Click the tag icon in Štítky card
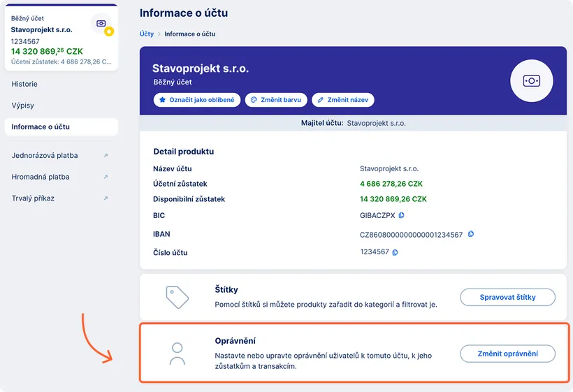Screen dimensions: 573x392 click(177, 297)
